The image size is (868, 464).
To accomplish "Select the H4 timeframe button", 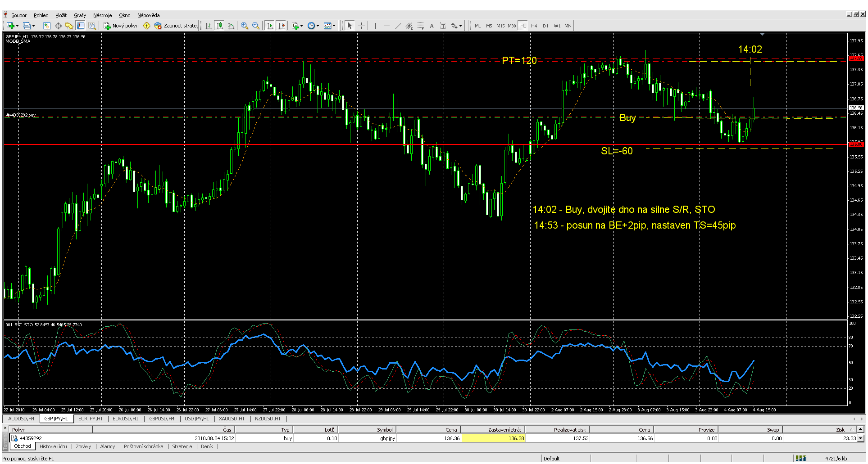I will click(x=534, y=26).
